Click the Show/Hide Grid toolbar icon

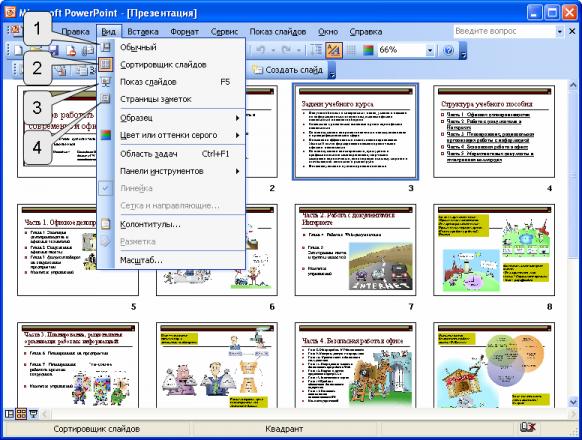[x=351, y=50]
